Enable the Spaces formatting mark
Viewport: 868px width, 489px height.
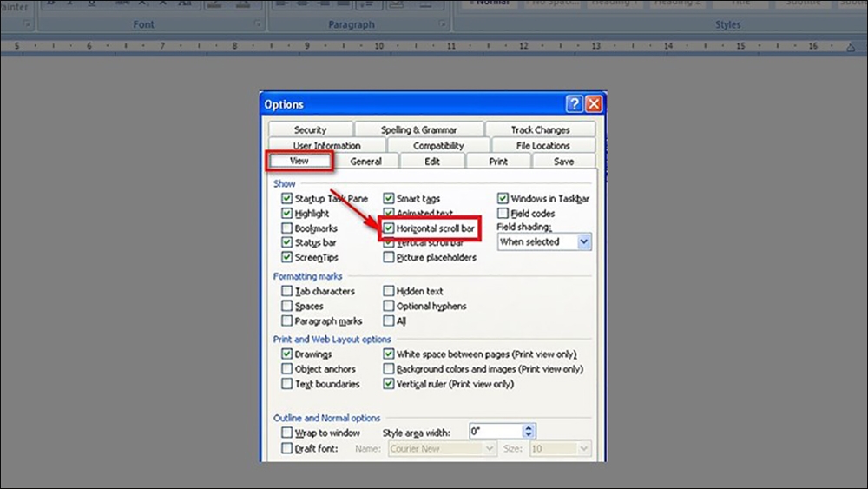pyautogui.click(x=286, y=307)
